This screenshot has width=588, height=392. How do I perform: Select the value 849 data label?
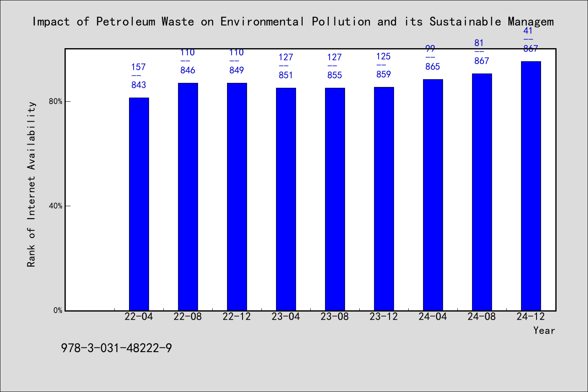click(x=236, y=70)
